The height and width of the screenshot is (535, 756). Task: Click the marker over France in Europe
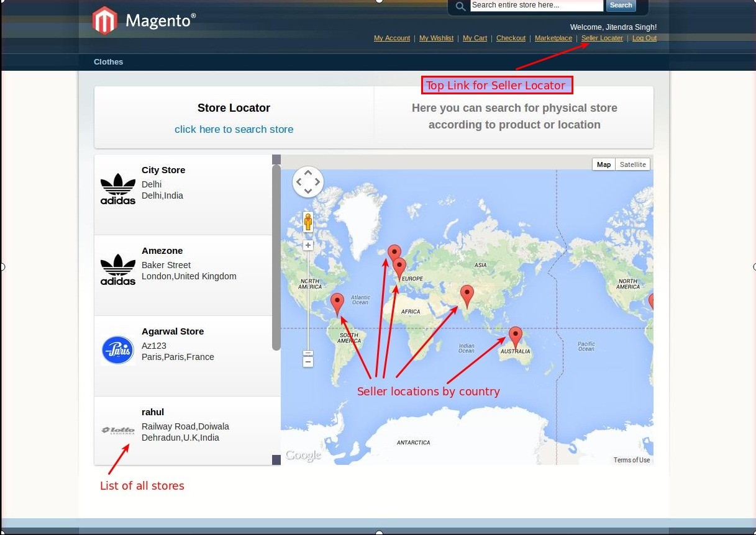point(399,269)
